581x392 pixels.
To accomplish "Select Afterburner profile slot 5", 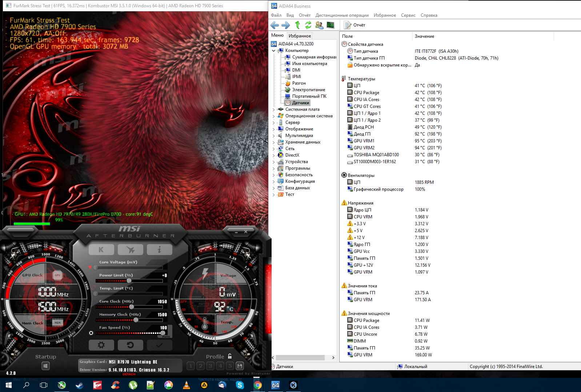I will [230, 366].
